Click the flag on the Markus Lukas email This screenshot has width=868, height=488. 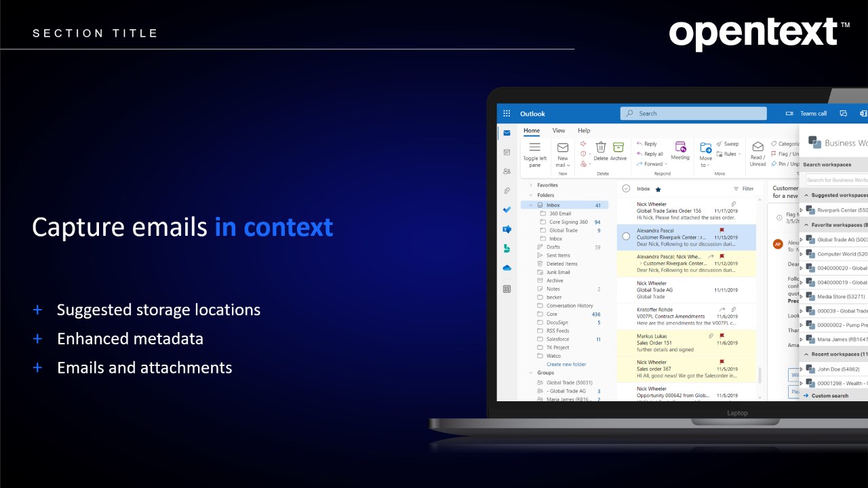pos(722,335)
